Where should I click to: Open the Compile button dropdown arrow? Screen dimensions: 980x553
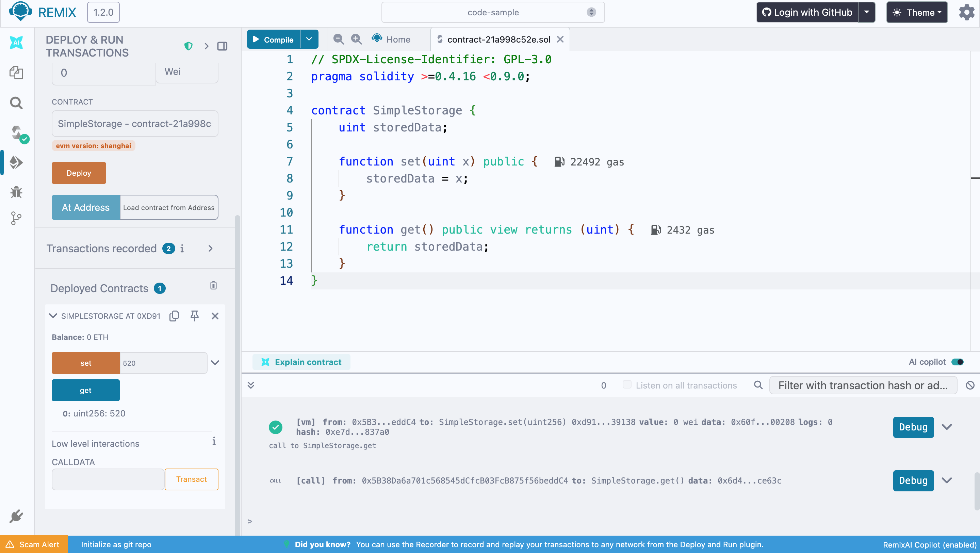(309, 39)
